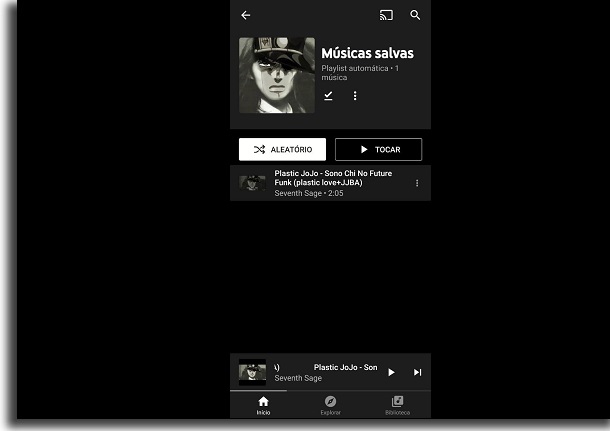Screen dimensions: 610x431
Task: Click the Plastic JoJo song thumbnail in list
Action: 252,183
